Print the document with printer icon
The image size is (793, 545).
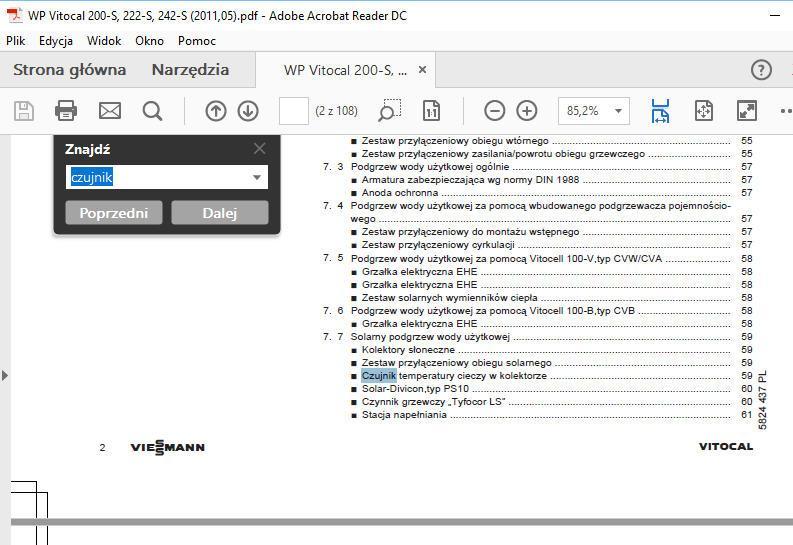(x=66, y=111)
